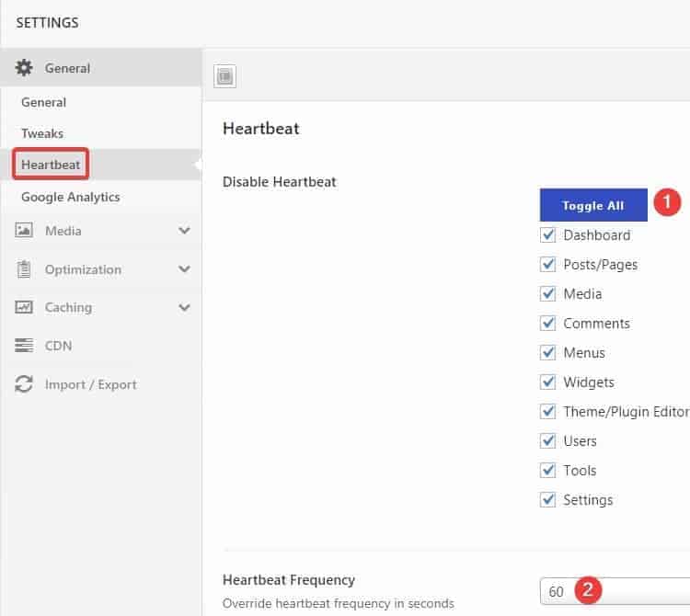The image size is (690, 616).
Task: Click the General section header label
Action: (67, 68)
